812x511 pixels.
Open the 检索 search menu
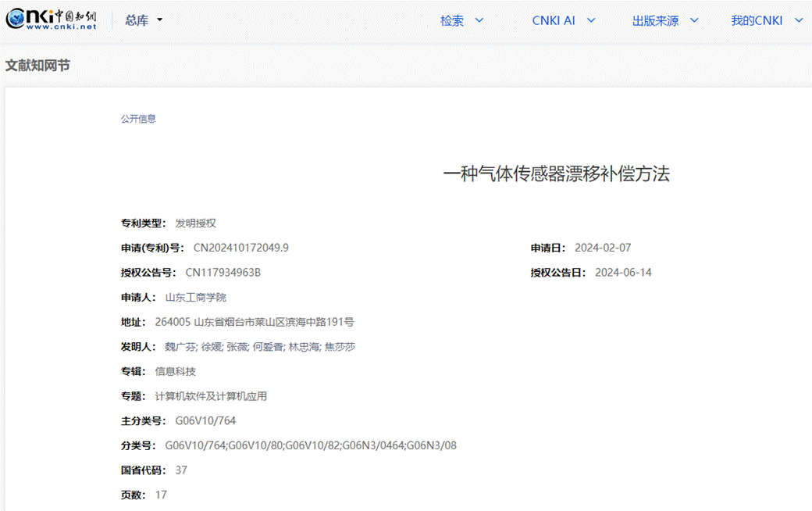pos(461,20)
